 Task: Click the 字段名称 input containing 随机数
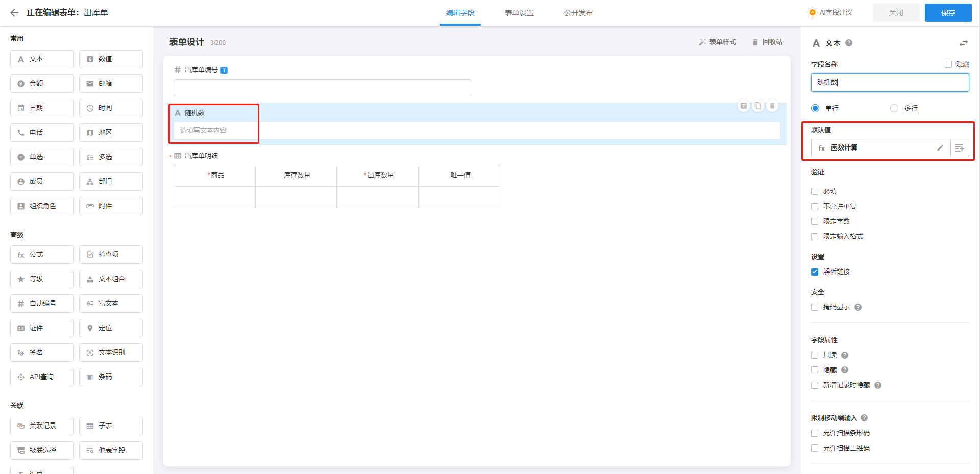890,83
